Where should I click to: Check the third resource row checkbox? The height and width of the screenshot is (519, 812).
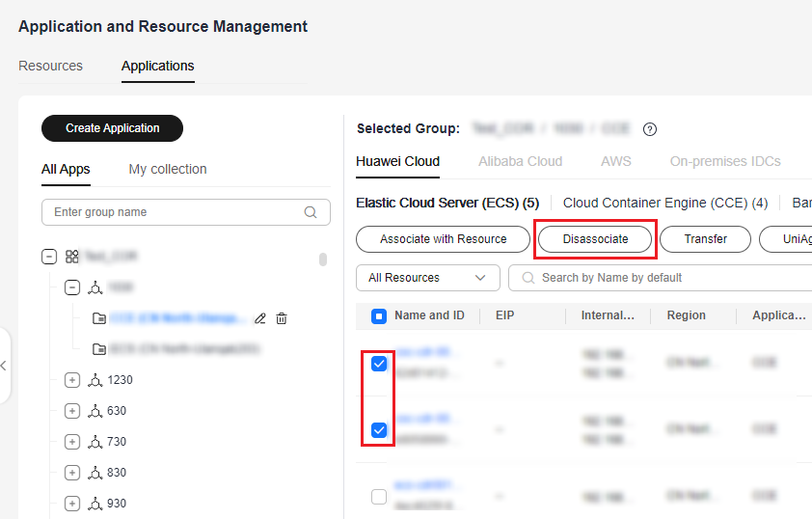click(379, 497)
